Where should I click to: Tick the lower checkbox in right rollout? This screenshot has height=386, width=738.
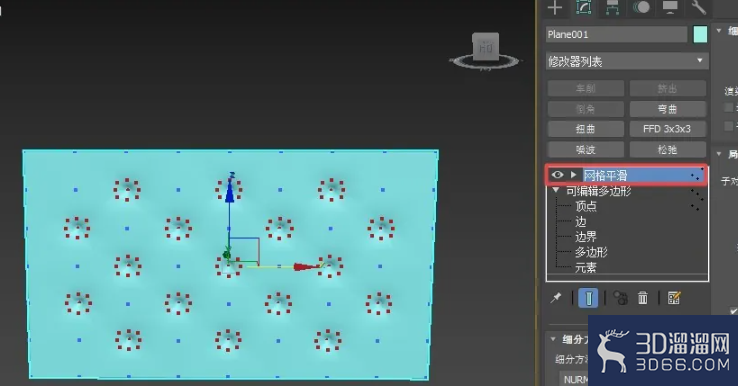click(729, 126)
